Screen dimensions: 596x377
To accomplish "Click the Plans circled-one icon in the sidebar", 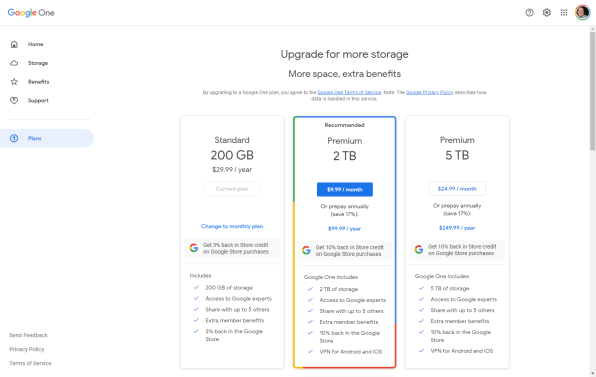I will click(x=14, y=138).
